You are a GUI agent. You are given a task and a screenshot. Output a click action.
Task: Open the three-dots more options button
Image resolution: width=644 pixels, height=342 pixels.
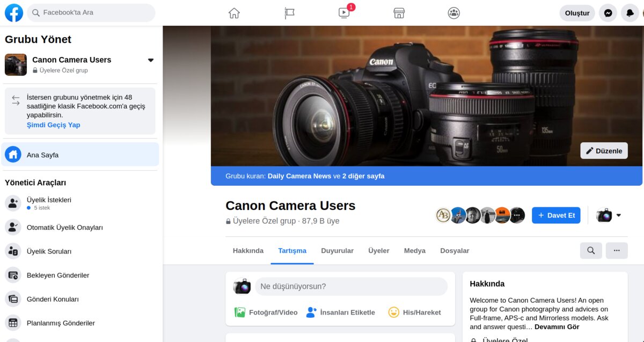617,250
